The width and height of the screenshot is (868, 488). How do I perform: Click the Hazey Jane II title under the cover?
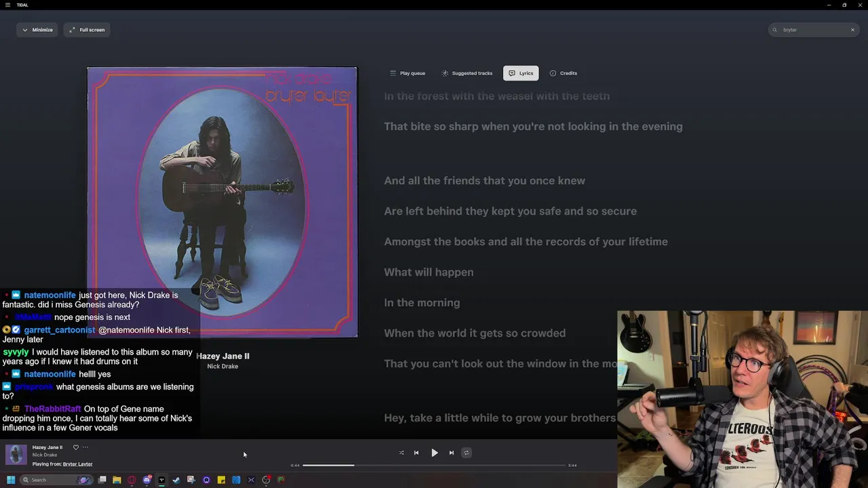pos(222,356)
